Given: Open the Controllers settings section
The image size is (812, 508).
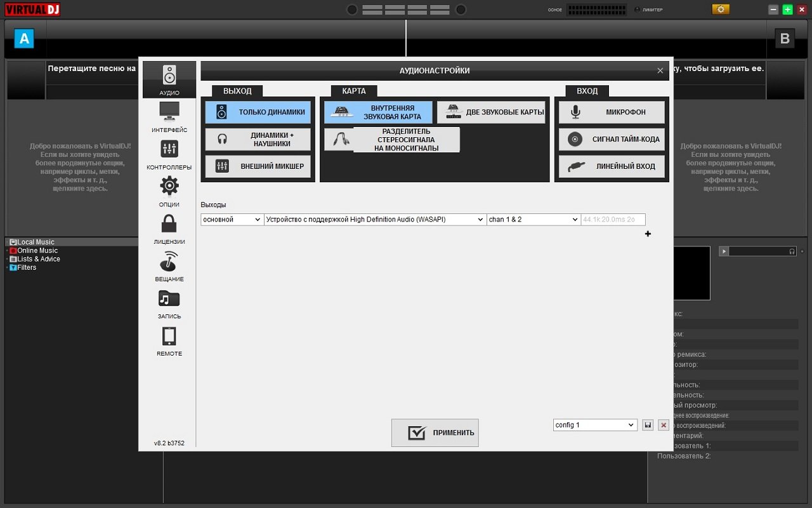Looking at the screenshot, I should pos(169,154).
